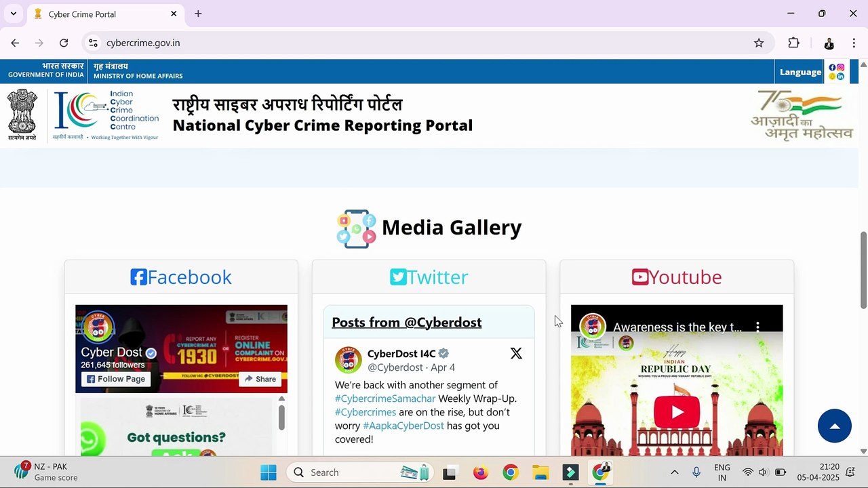This screenshot has width=868, height=488.
Task: Click the YouTube logo in gallery heading
Action: [640, 277]
